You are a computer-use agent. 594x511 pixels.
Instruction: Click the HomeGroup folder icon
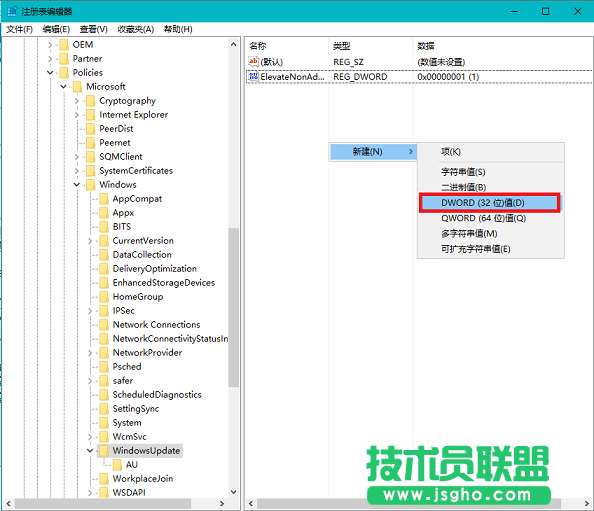(104, 297)
